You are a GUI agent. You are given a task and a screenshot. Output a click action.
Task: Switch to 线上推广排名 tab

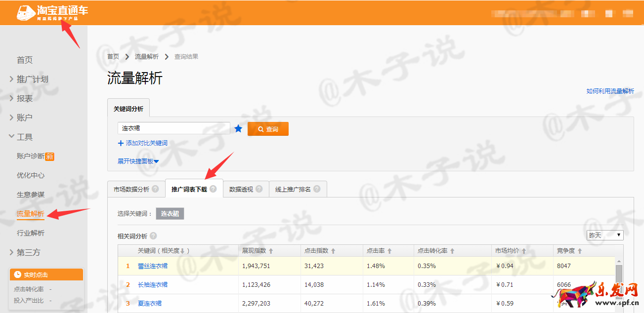pos(293,189)
